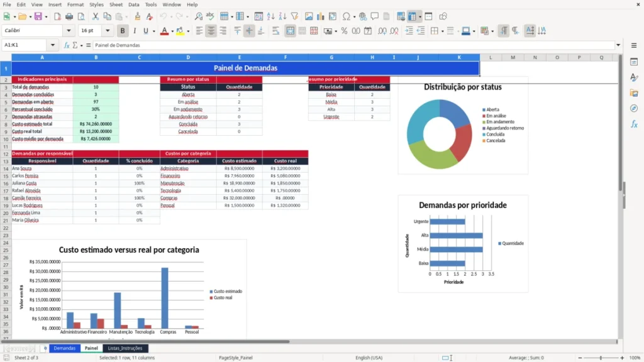644x362 pixels.
Task: Toggle Italic formatting
Action: 135,31
